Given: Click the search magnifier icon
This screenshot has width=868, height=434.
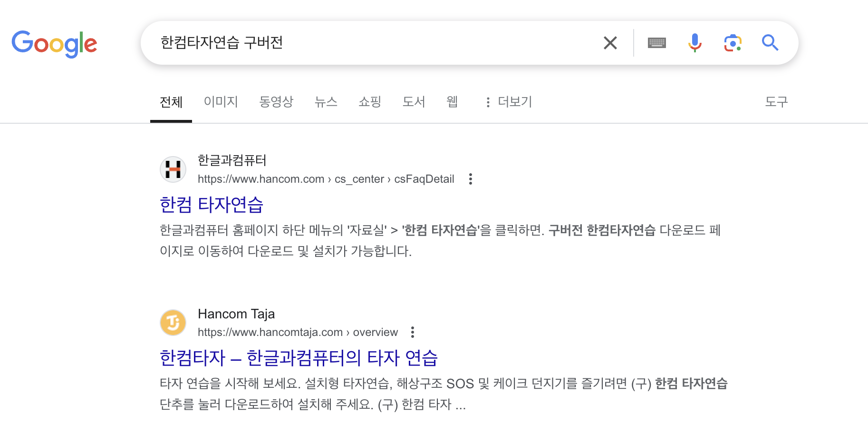Looking at the screenshot, I should pos(770,42).
